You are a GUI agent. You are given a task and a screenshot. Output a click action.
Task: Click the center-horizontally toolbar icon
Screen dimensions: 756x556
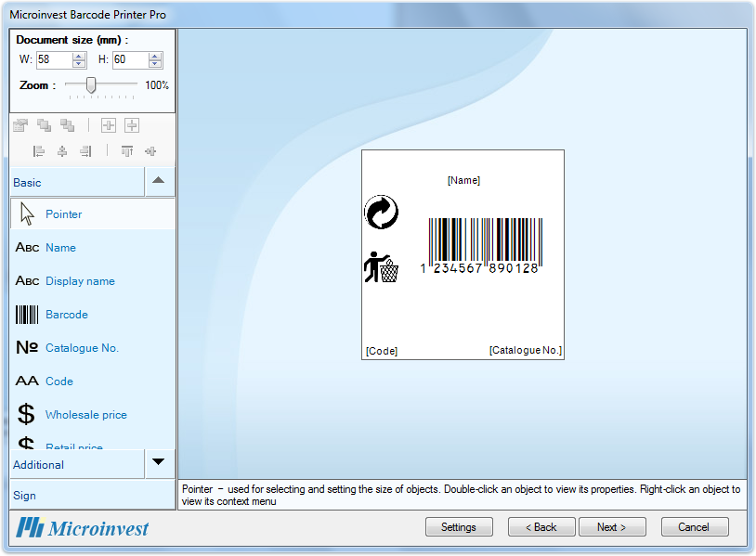62,151
